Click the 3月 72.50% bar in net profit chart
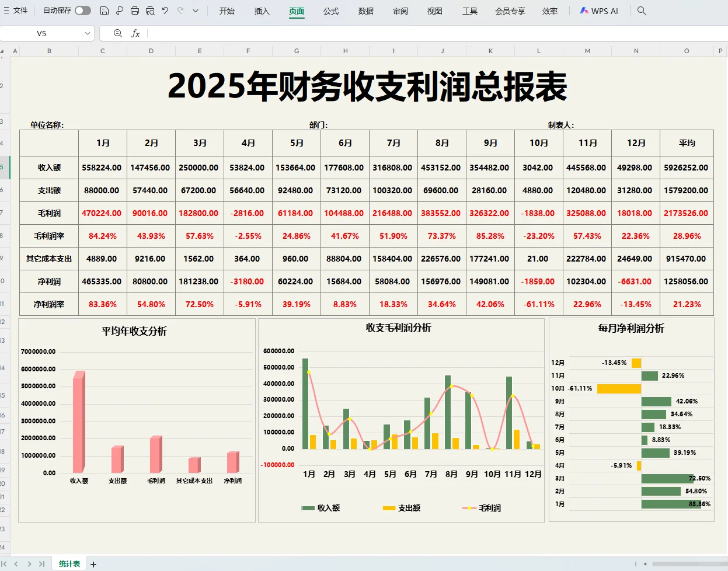 coord(668,478)
